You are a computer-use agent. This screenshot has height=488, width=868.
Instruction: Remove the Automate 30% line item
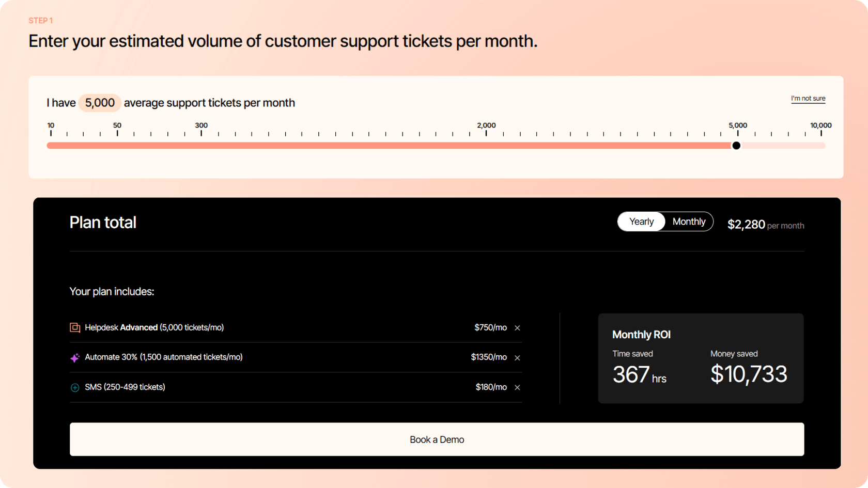click(517, 357)
